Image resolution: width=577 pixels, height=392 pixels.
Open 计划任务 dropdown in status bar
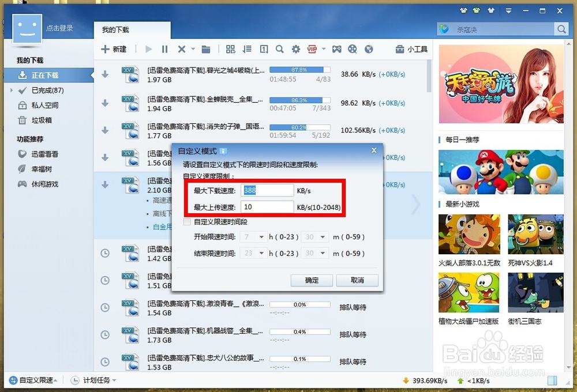coord(93,380)
